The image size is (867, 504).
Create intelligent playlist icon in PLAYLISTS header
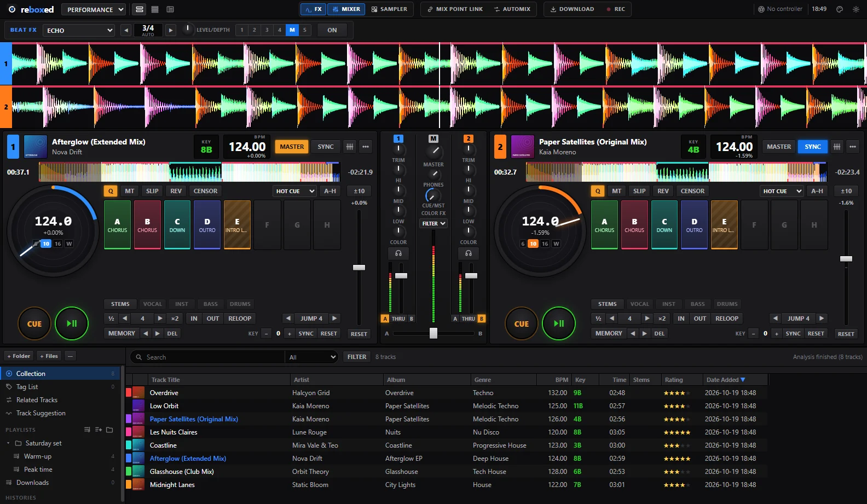coord(99,430)
